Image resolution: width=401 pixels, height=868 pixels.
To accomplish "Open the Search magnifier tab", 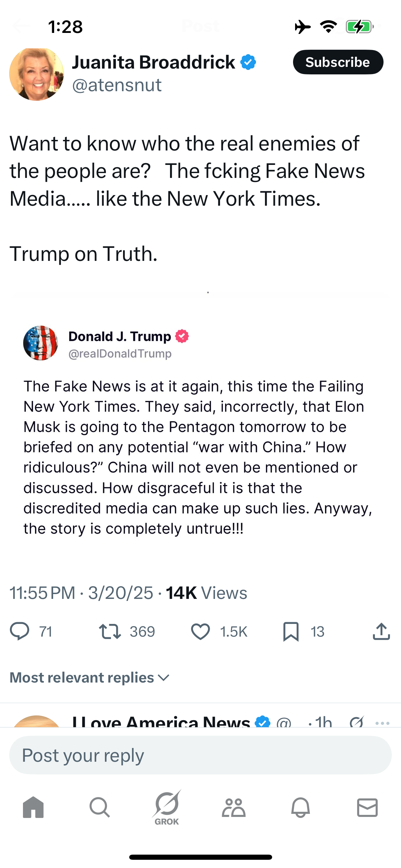I will coord(100,807).
